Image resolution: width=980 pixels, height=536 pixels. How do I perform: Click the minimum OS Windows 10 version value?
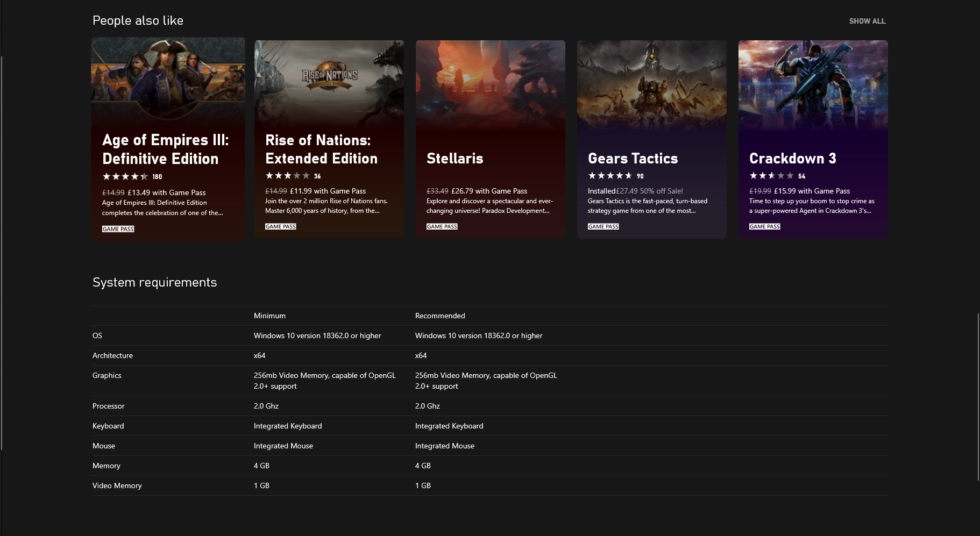[x=317, y=335]
